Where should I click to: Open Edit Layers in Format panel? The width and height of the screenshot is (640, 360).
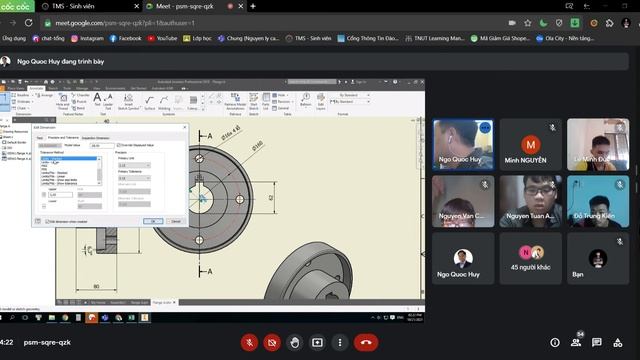pos(321,101)
